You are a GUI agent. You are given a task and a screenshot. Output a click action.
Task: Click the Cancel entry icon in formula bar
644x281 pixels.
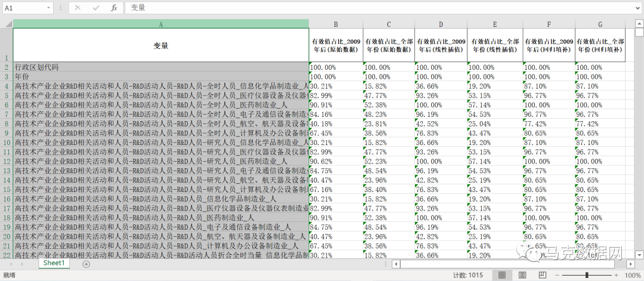tap(78, 8)
